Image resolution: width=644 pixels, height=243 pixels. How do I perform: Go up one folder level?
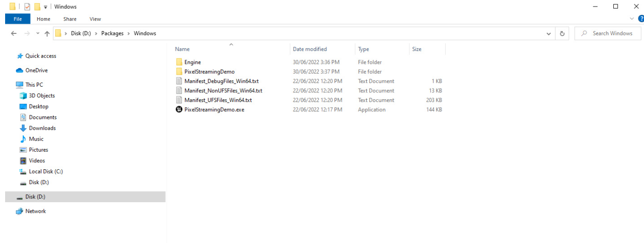(x=47, y=33)
